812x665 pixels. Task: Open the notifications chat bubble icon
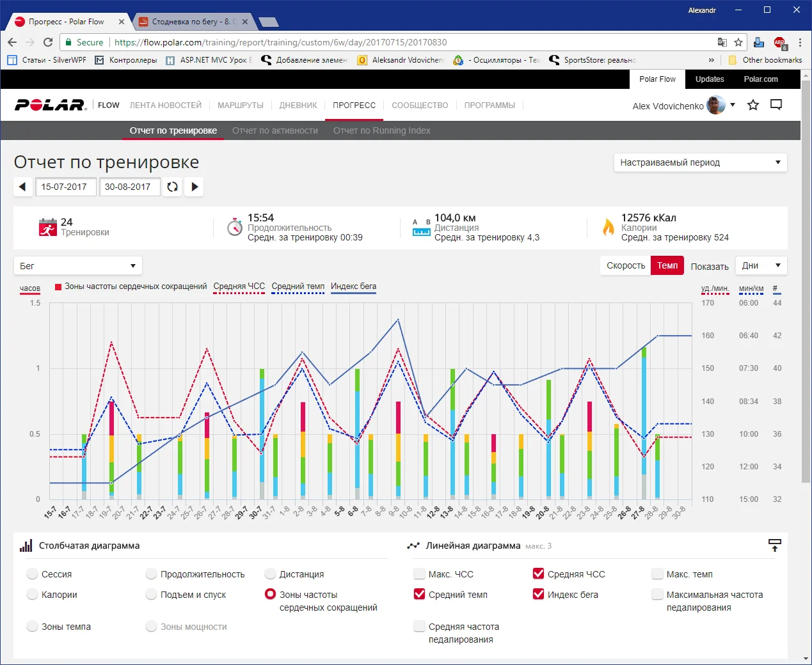(x=776, y=105)
